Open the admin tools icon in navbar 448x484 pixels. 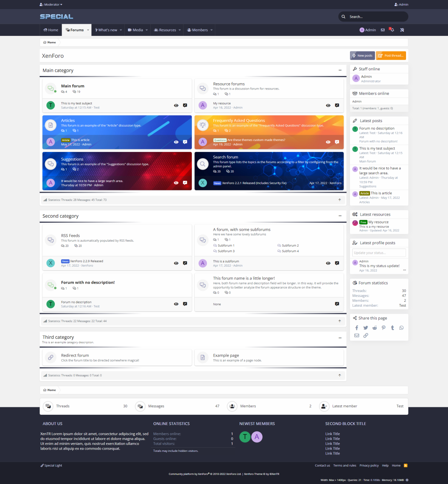click(x=402, y=30)
